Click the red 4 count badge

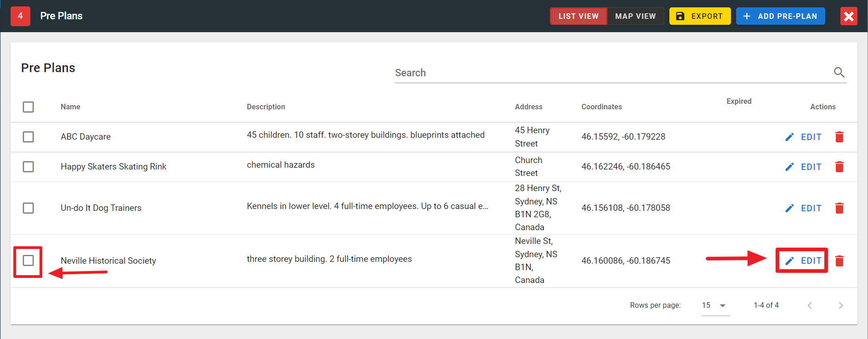pos(20,16)
